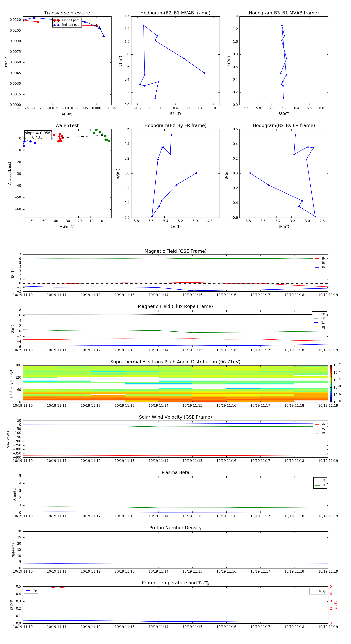Click the '|B|' entry in Flux Rope legend
The height and width of the screenshot is (644, 351).
pyautogui.click(x=320, y=327)
